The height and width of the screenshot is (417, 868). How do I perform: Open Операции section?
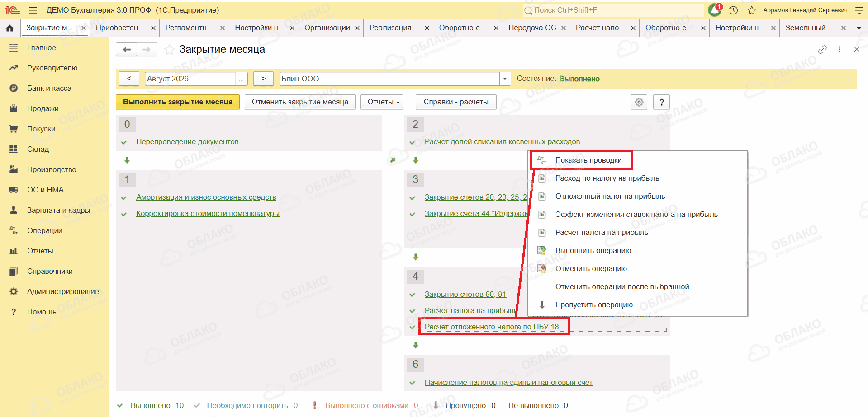44,230
